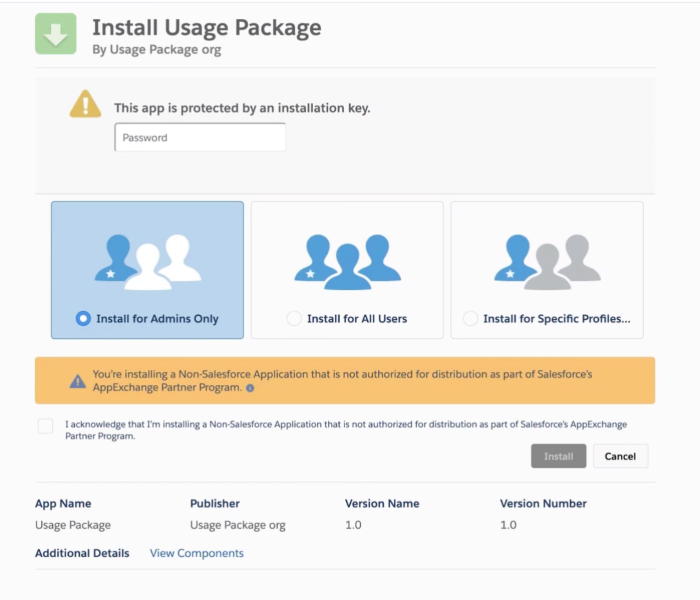
Task: Click the Specific Profiles users illustration
Action: pyautogui.click(x=547, y=262)
